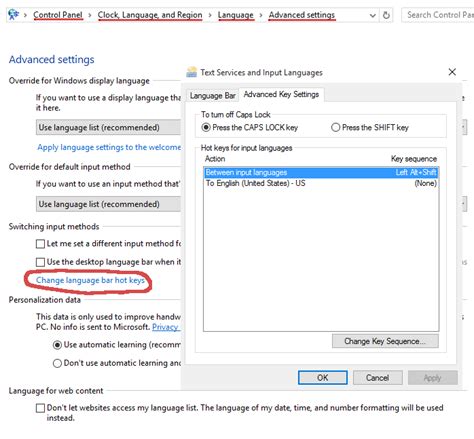Viewport: 474px width, 439px height.
Task: Go to Clock, Language, and Region breadcrumb
Action: pos(150,15)
